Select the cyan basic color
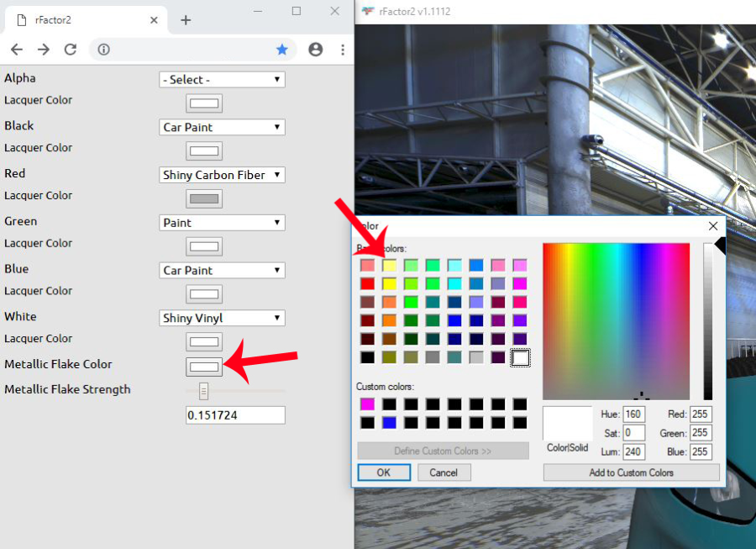Viewport: 756px width, 549px height. click(x=454, y=283)
